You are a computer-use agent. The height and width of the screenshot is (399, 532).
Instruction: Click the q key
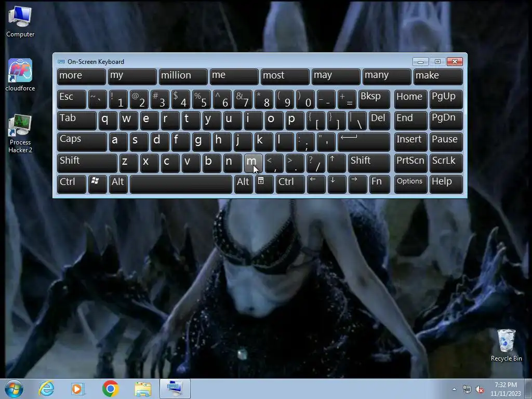(108, 121)
